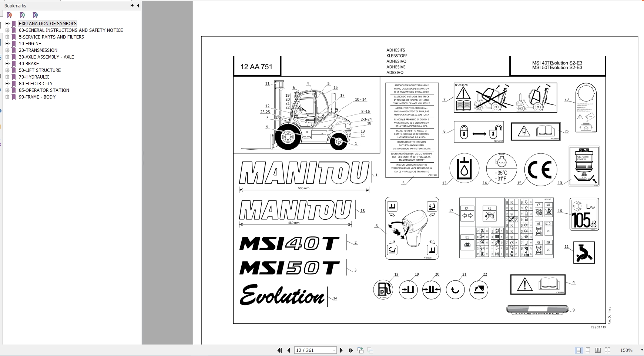644x356 pixels.
Task: Click the panel splitter grip handle
Action: [143, 159]
